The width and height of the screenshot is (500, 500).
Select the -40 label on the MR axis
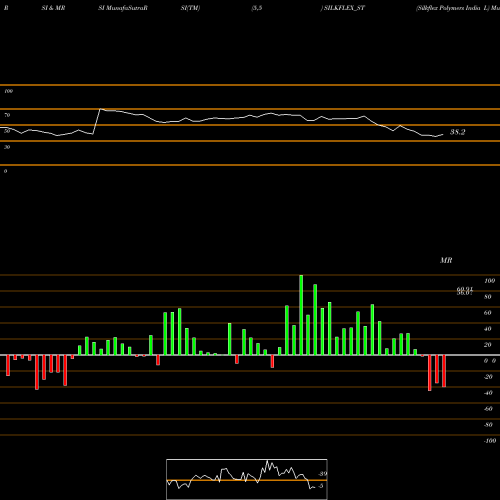[x=488, y=393]
